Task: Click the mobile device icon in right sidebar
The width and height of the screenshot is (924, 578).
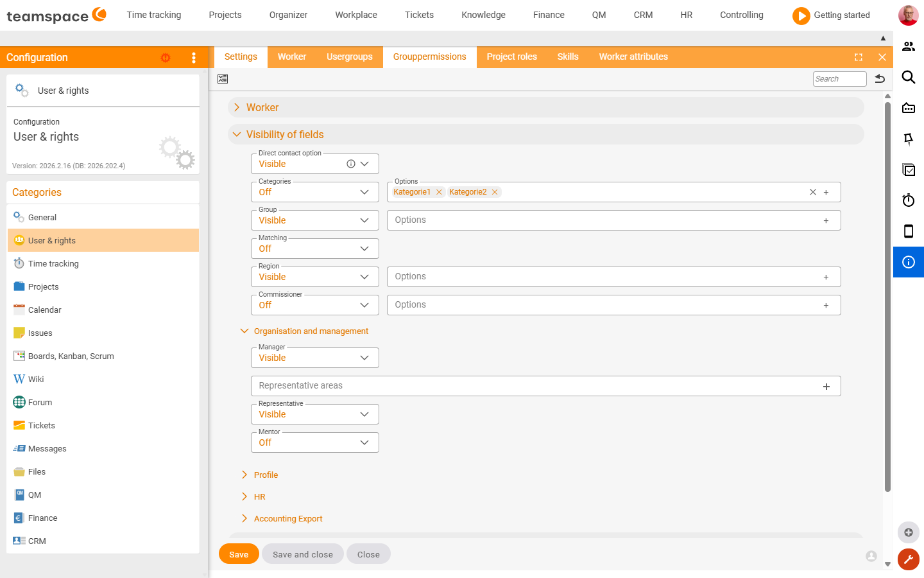Action: [909, 231]
